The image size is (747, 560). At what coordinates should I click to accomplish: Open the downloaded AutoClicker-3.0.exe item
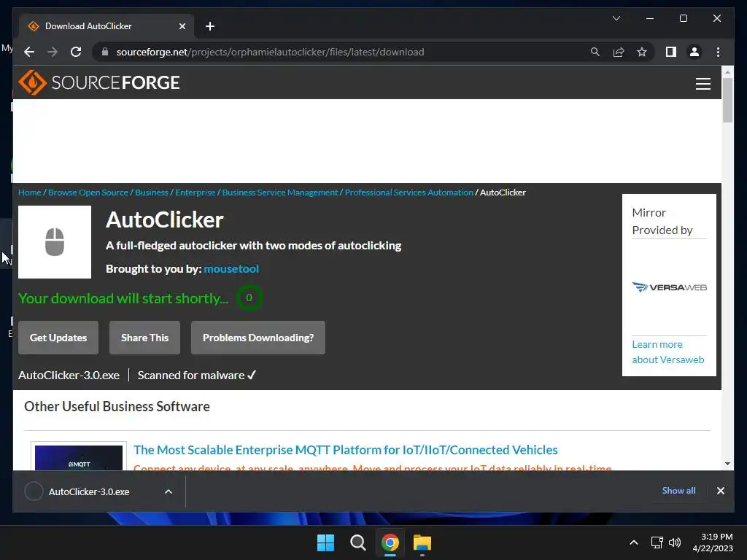click(88, 491)
